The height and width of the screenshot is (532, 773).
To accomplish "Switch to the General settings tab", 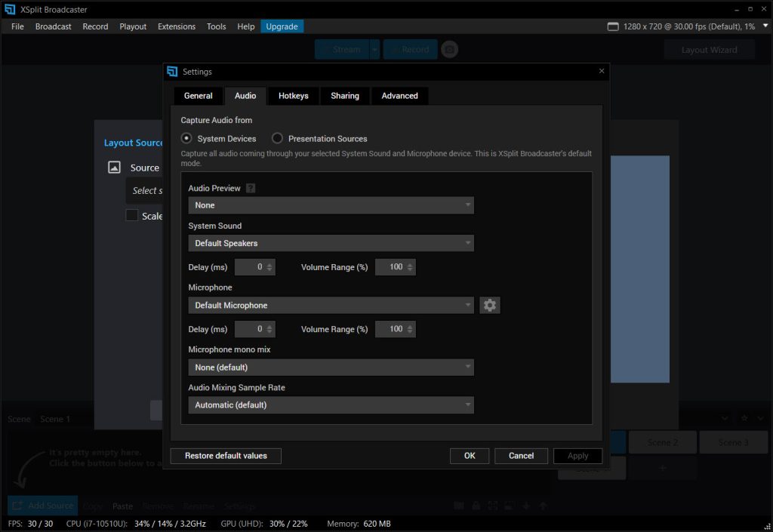I will tap(199, 96).
